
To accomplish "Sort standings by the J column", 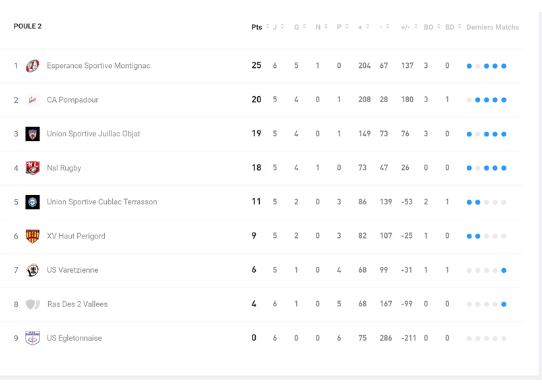I will click(x=278, y=27).
